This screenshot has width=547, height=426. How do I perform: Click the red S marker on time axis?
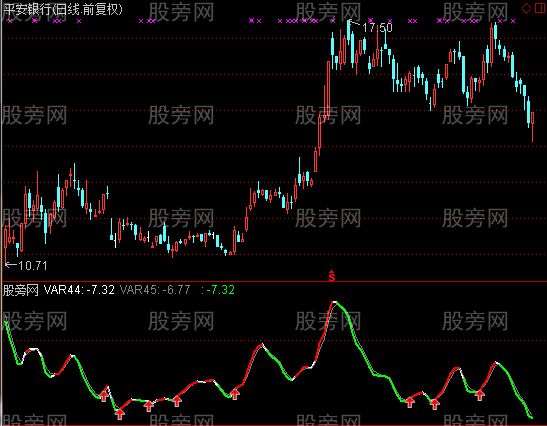(x=332, y=276)
